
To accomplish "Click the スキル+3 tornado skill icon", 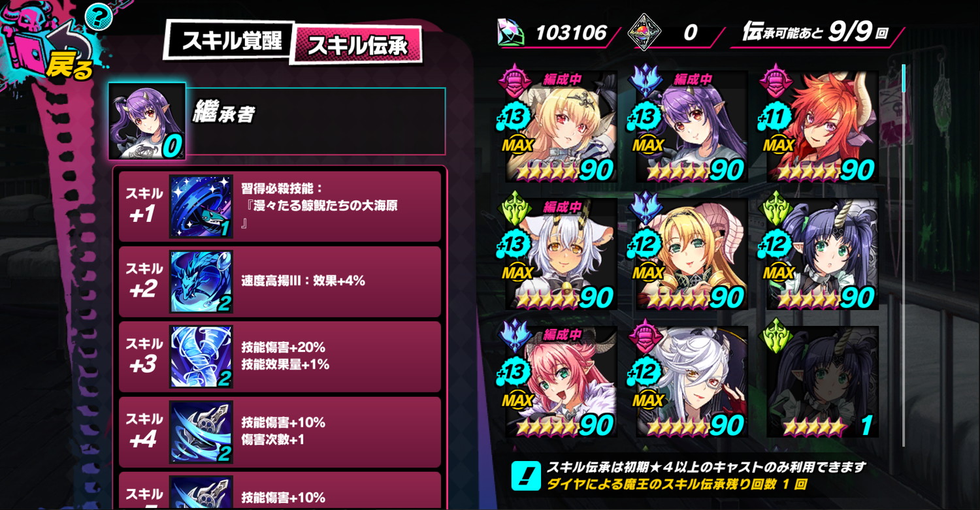I will point(201,357).
